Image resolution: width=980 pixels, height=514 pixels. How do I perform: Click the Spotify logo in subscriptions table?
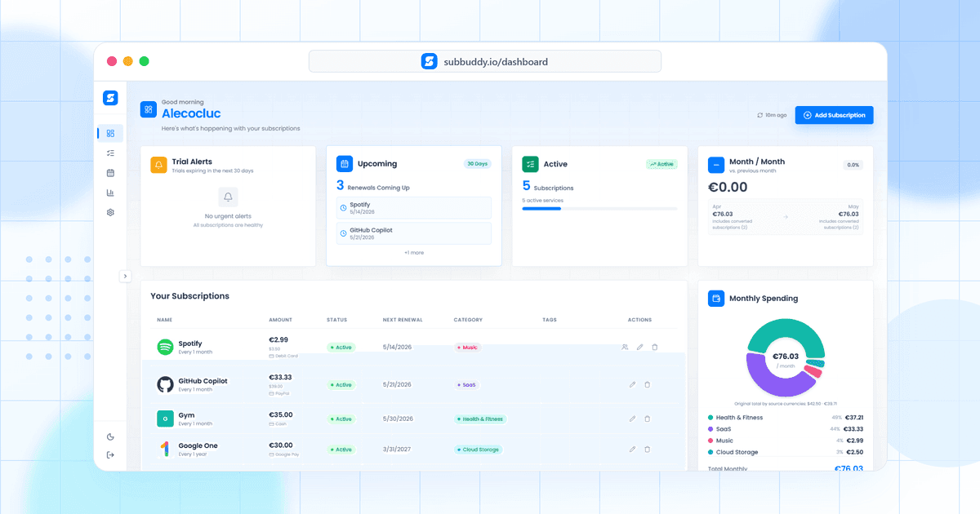(x=165, y=347)
